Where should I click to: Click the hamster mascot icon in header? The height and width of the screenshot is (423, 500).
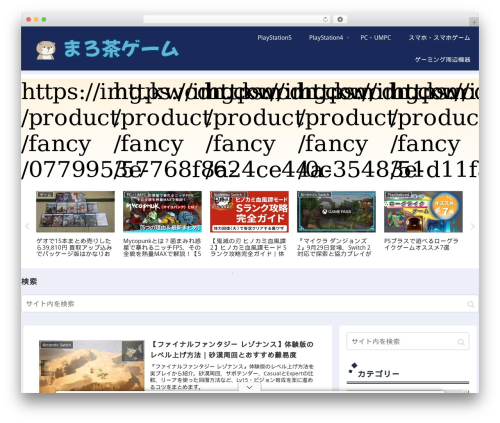(x=46, y=50)
